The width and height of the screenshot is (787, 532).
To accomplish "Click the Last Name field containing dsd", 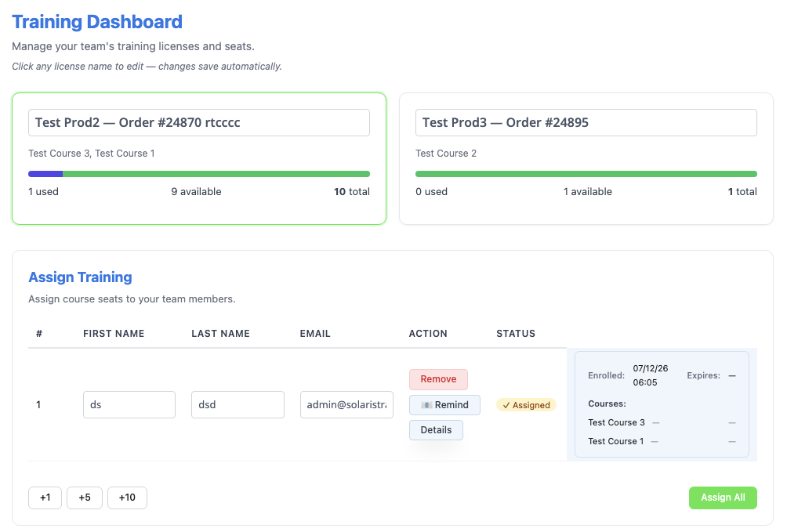I will click(238, 404).
